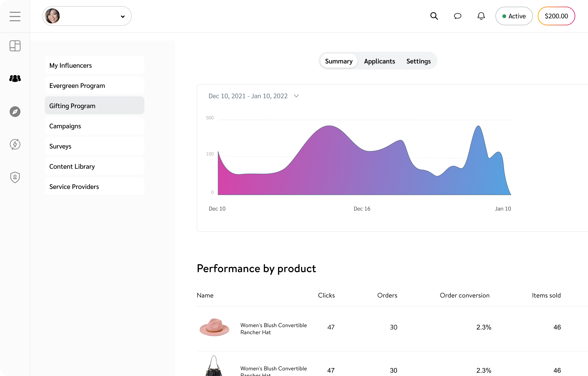Open messages chat bubble icon

(x=457, y=16)
